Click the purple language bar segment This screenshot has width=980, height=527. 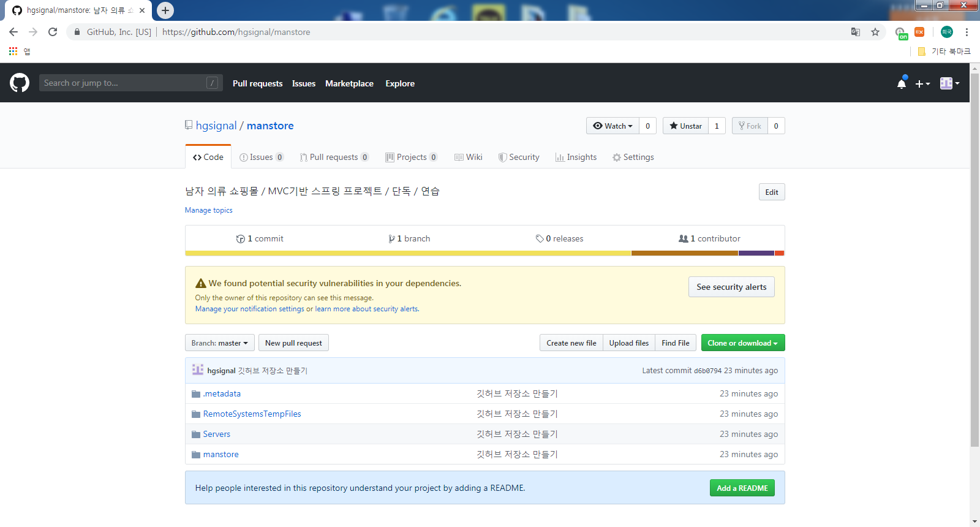click(756, 253)
